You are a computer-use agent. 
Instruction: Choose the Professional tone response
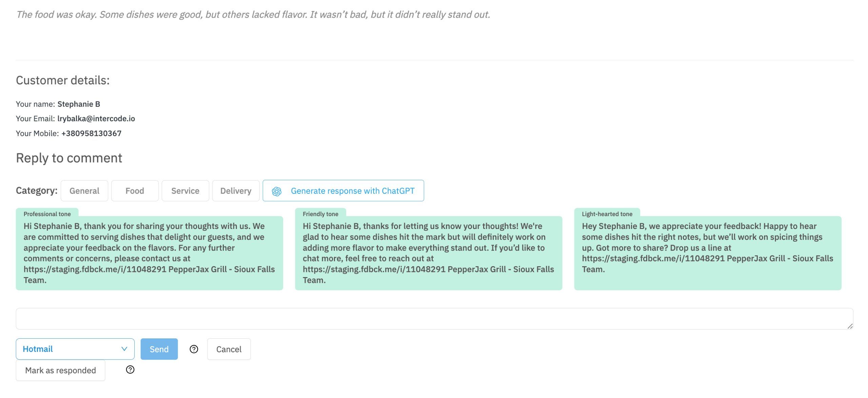(149, 253)
